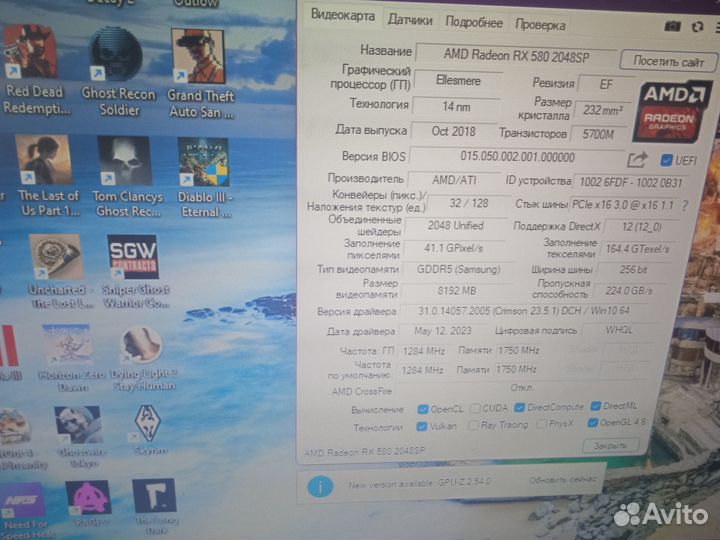Click the 5700M transistors value
Screen dimensions: 720x540
tap(597, 134)
